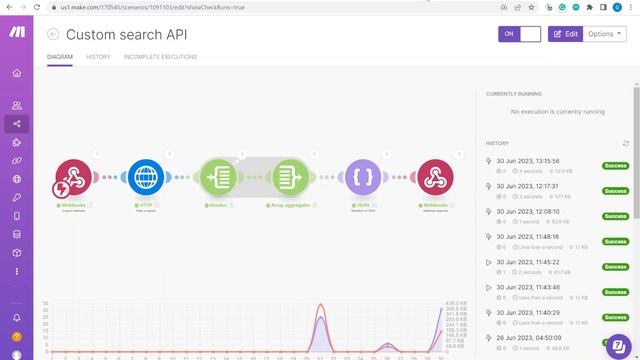Screen dimensions: 640x360
Task: Open the Team people icon in sidebar
Action: 17,105
